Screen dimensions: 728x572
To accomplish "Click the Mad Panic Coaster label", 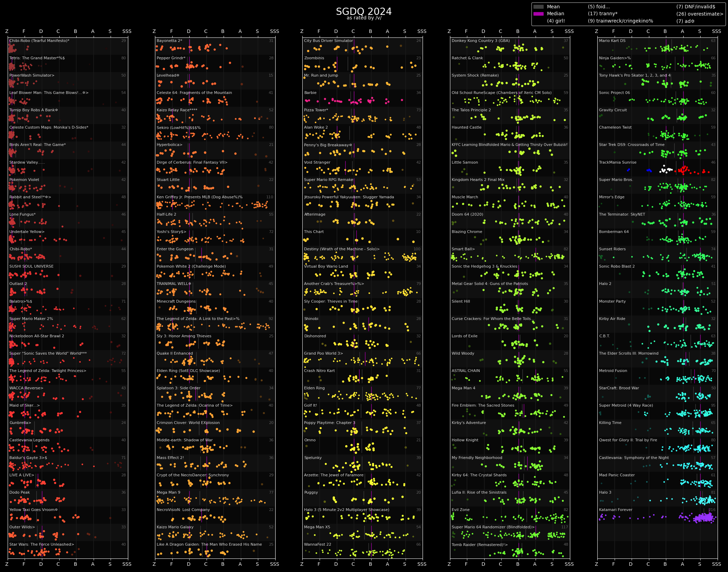I will [617, 475].
